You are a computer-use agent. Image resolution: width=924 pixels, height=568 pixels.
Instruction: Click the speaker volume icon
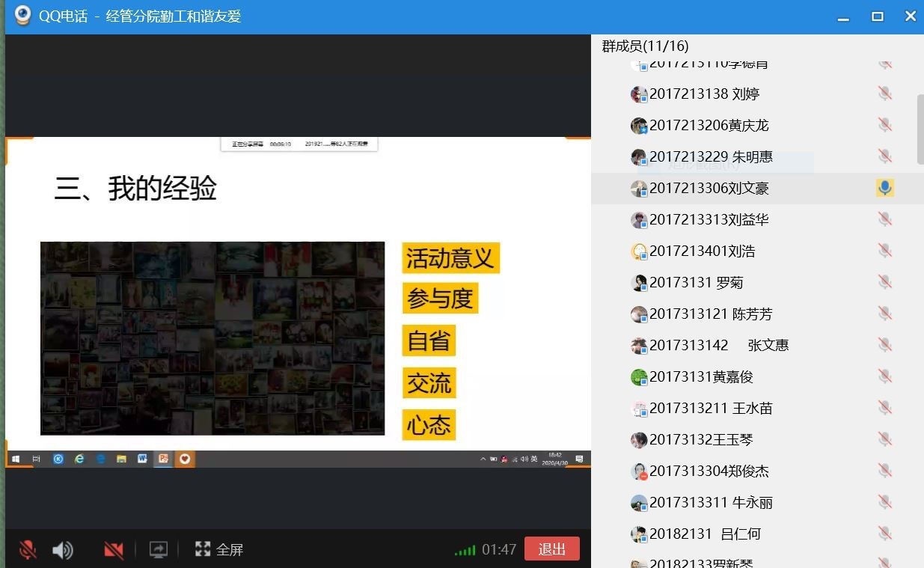63,550
